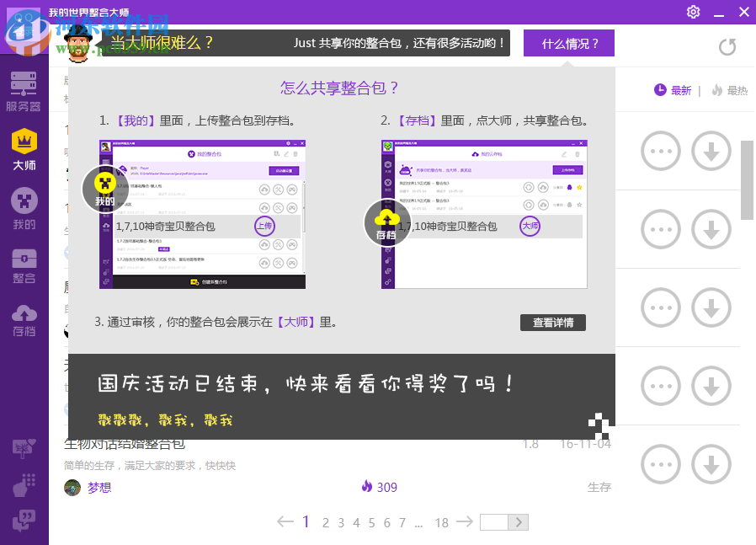This screenshot has width=756, height=545.
Task: Click the 生存 survival tag label
Action: pos(599,487)
